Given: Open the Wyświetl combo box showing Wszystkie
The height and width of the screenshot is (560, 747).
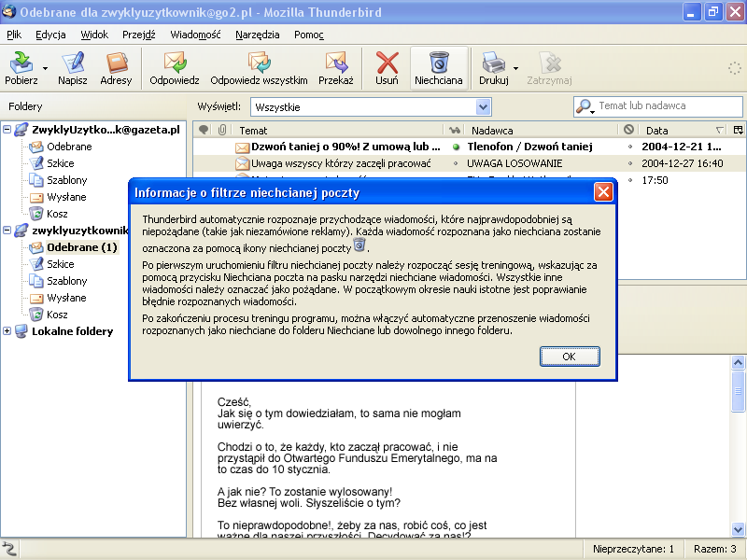Looking at the screenshot, I should coord(371,107).
